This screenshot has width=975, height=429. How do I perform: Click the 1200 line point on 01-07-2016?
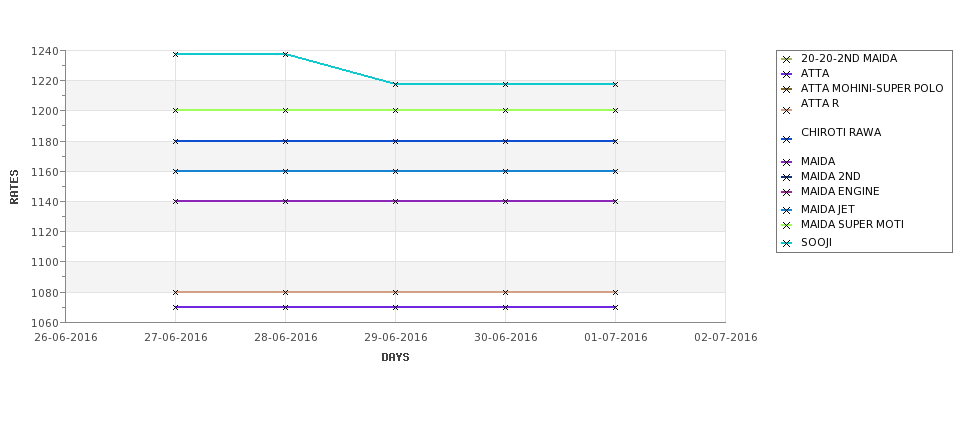(x=615, y=111)
